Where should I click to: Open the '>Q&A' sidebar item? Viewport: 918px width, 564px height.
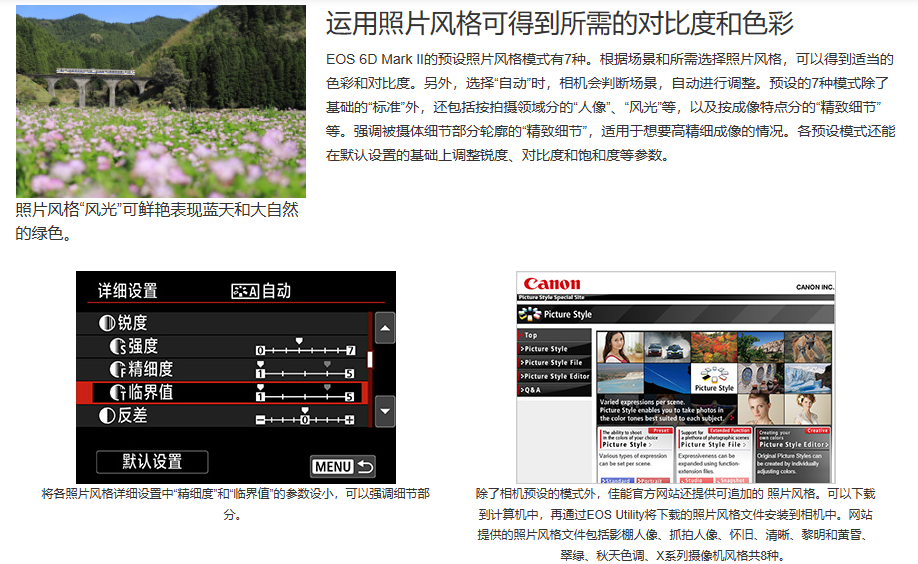point(554,390)
